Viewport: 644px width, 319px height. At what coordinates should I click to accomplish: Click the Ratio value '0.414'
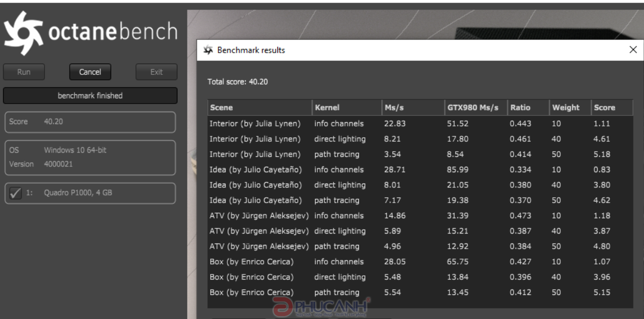(520, 155)
